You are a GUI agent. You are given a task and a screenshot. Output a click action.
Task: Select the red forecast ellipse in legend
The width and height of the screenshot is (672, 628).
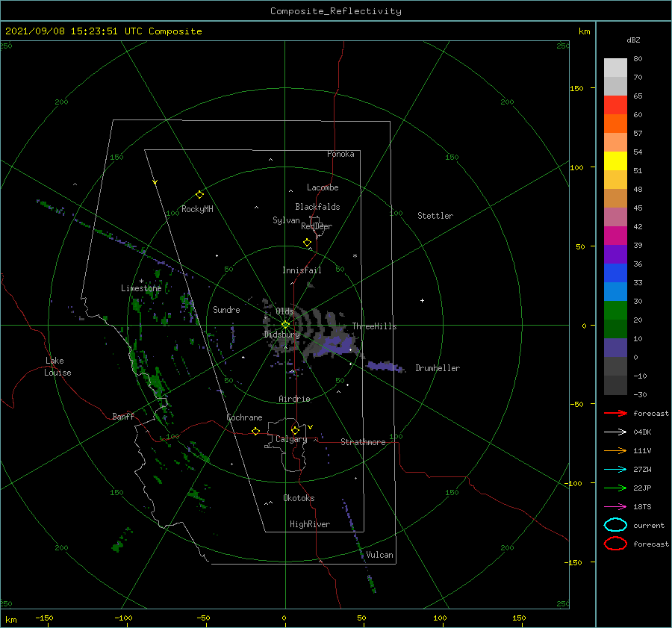click(615, 544)
